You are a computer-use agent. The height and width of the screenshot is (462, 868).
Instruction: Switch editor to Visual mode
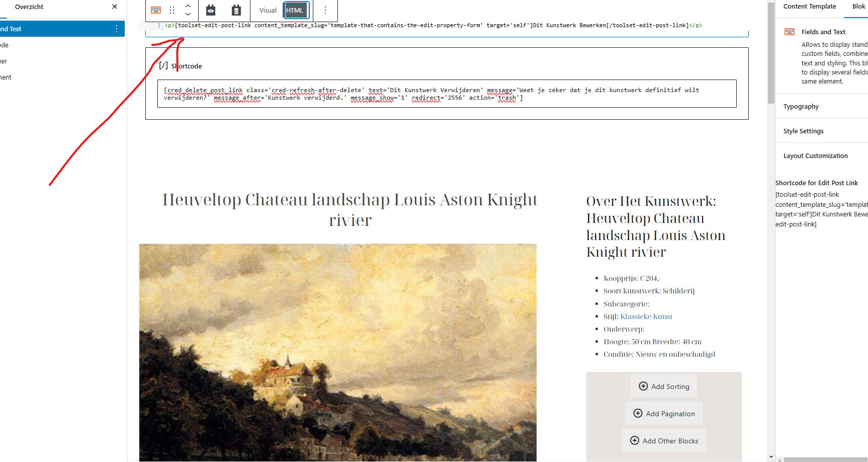click(268, 10)
